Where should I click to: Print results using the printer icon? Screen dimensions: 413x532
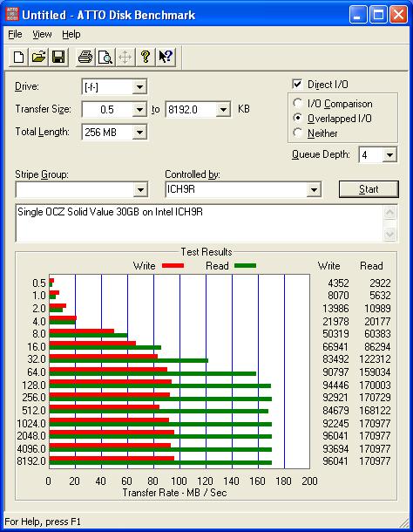[85, 57]
